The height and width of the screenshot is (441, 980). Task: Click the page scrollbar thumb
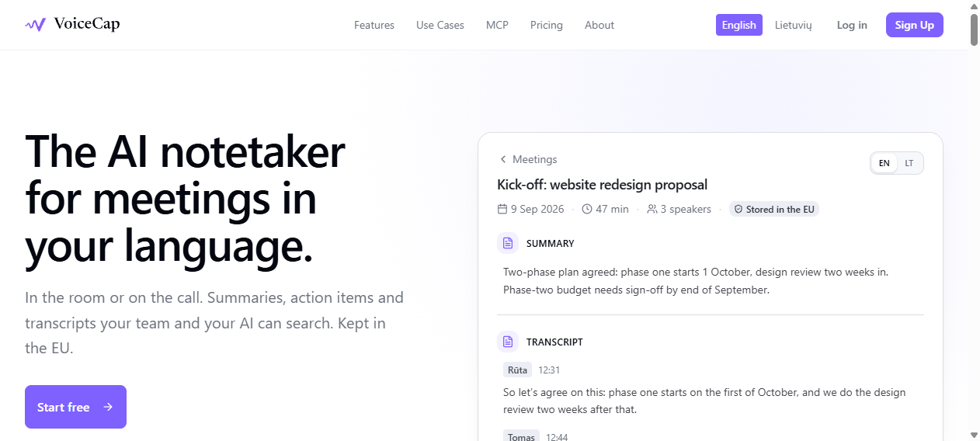tap(974, 30)
